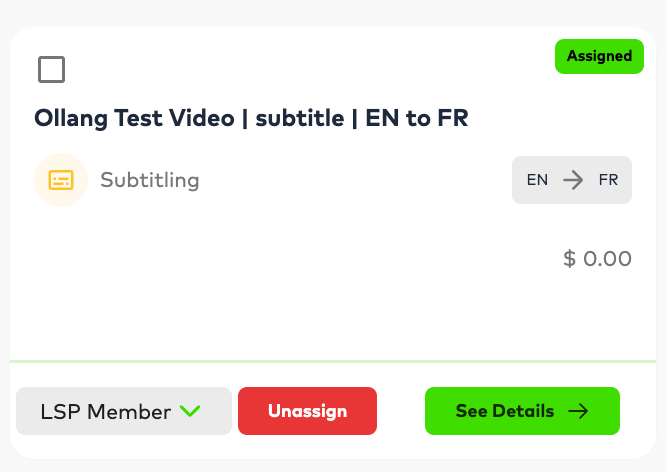Click the green chevron beside LSP Member
This screenshot has height=472, width=666.
pos(190,411)
